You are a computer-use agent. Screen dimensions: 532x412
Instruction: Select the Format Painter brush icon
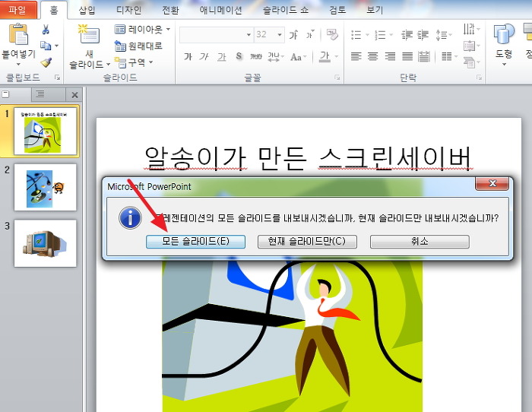(46, 62)
